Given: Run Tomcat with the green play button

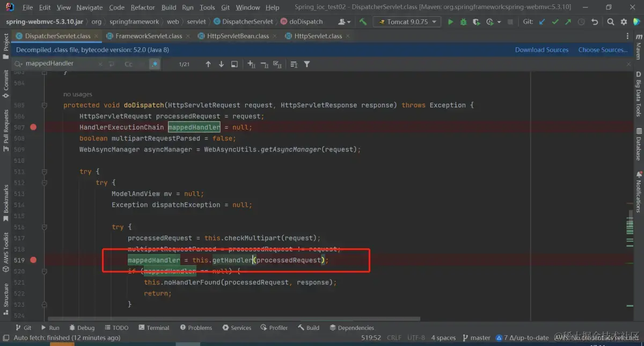Looking at the screenshot, I should (450, 22).
